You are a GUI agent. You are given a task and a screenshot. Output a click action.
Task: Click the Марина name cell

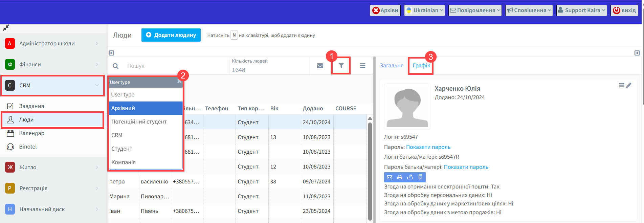coord(119,196)
